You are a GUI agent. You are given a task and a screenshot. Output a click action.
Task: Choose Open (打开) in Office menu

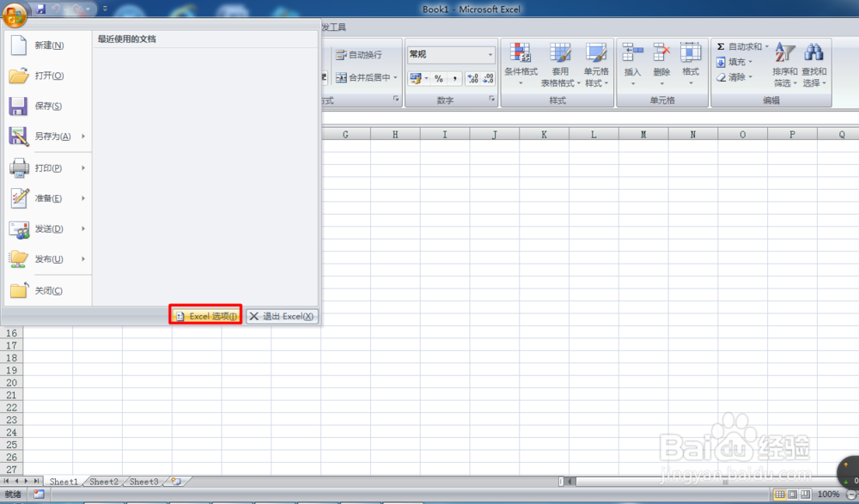(48, 76)
